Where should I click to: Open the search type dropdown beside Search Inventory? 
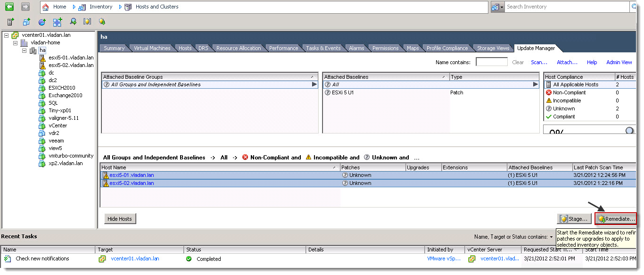tap(498, 7)
